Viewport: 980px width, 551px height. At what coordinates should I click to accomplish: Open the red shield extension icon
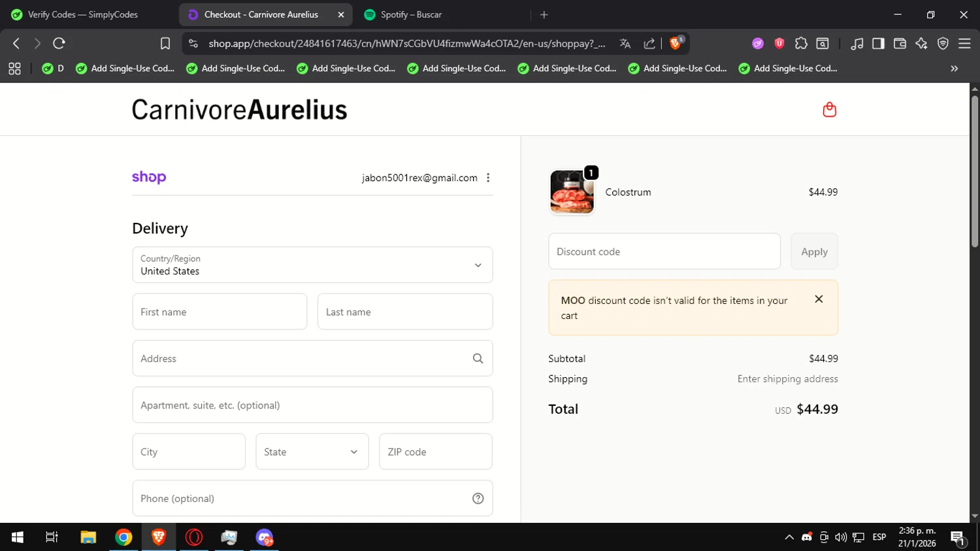[x=779, y=43]
